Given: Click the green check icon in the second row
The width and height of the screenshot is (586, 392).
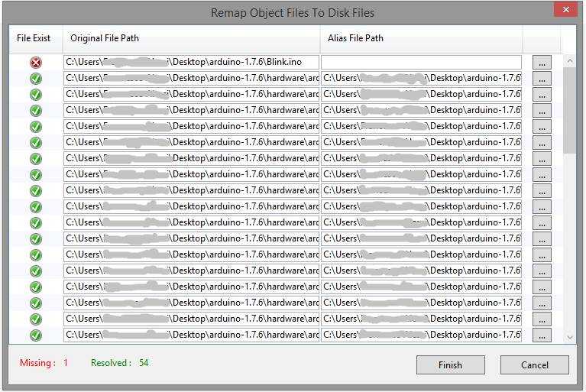Looking at the screenshot, I should coord(36,79).
